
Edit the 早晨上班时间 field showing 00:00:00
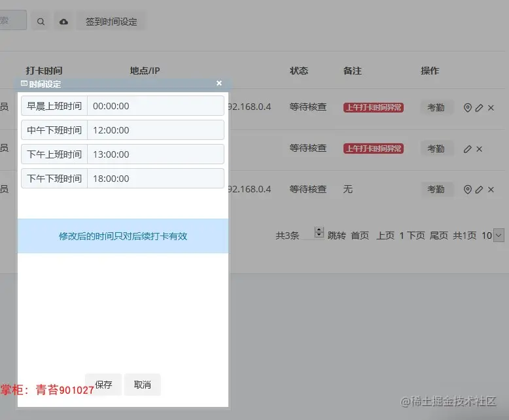[x=156, y=106]
